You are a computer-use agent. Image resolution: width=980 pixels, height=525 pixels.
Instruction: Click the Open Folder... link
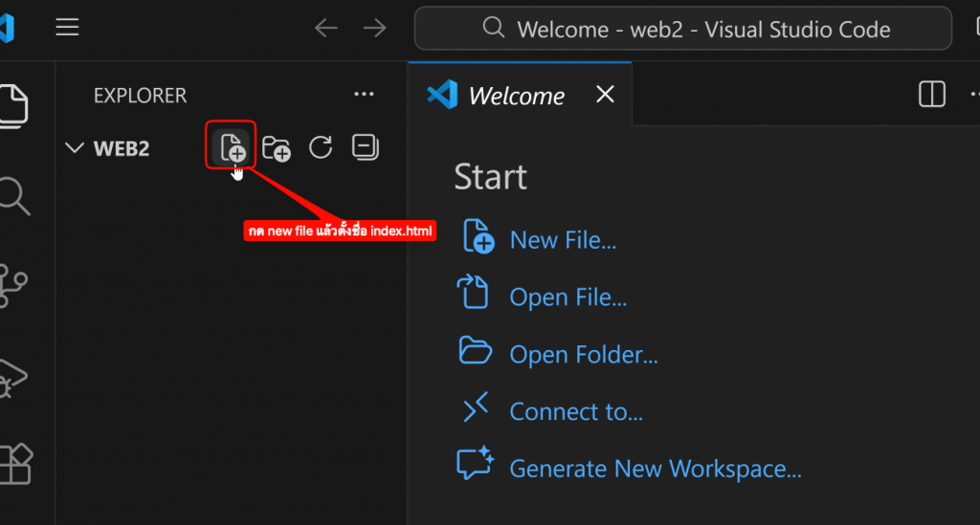[x=583, y=355]
